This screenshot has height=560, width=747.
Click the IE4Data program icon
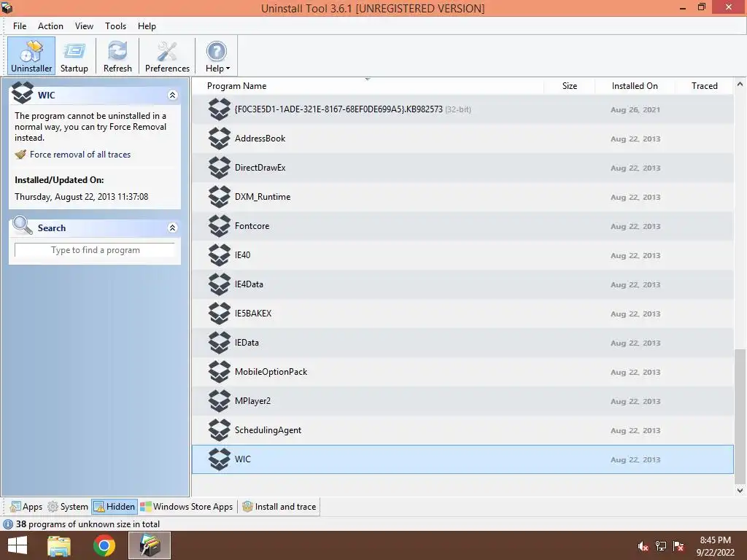pyautogui.click(x=220, y=284)
